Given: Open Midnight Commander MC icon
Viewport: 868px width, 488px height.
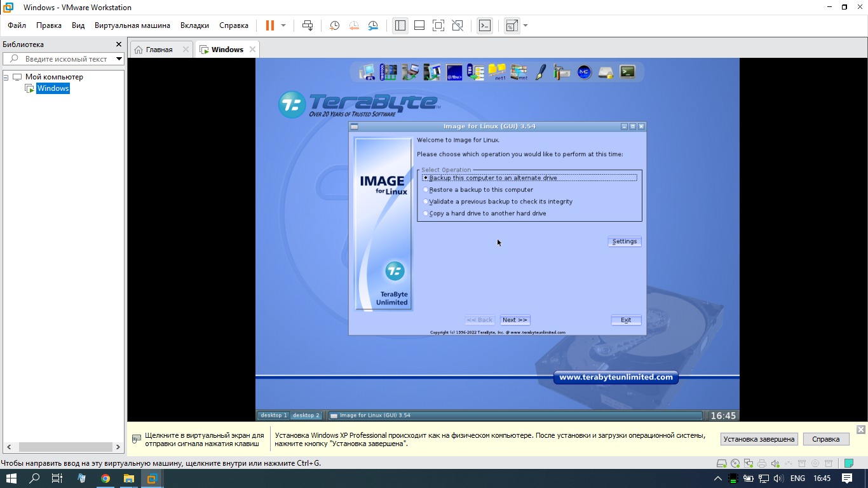Looking at the screenshot, I should coord(584,72).
